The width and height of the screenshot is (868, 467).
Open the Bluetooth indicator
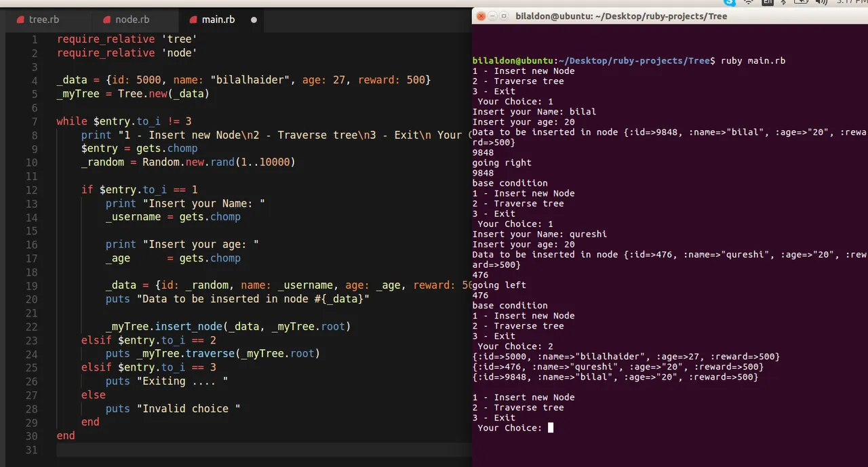784,3
